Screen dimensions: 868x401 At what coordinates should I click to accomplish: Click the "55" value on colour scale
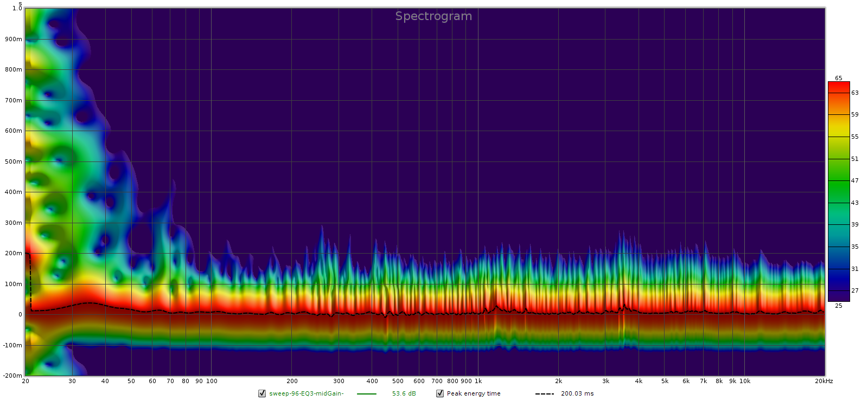pos(855,137)
